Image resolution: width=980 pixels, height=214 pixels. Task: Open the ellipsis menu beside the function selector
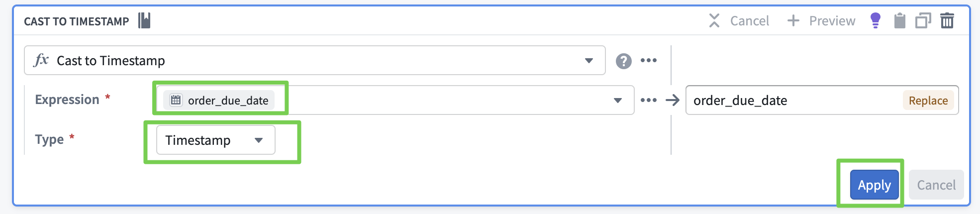click(649, 61)
